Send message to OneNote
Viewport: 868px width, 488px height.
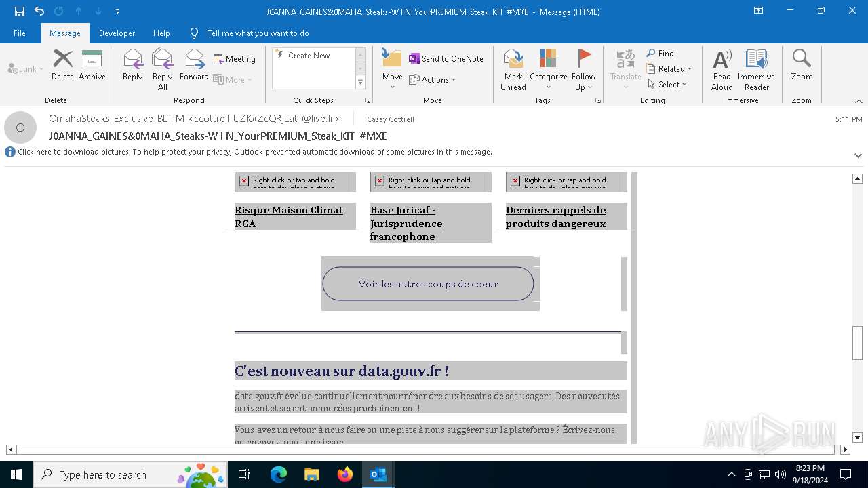pos(446,59)
